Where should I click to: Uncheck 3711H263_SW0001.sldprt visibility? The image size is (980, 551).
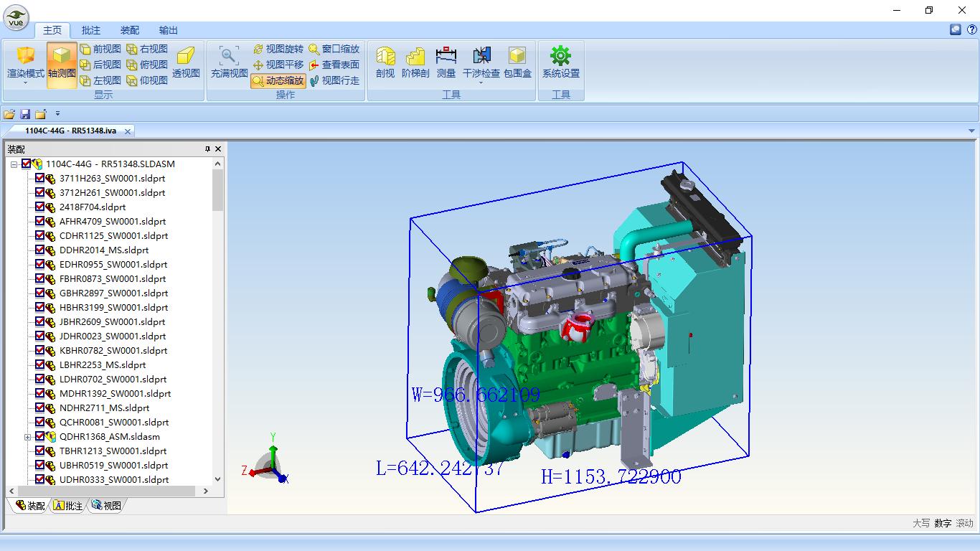pyautogui.click(x=40, y=178)
